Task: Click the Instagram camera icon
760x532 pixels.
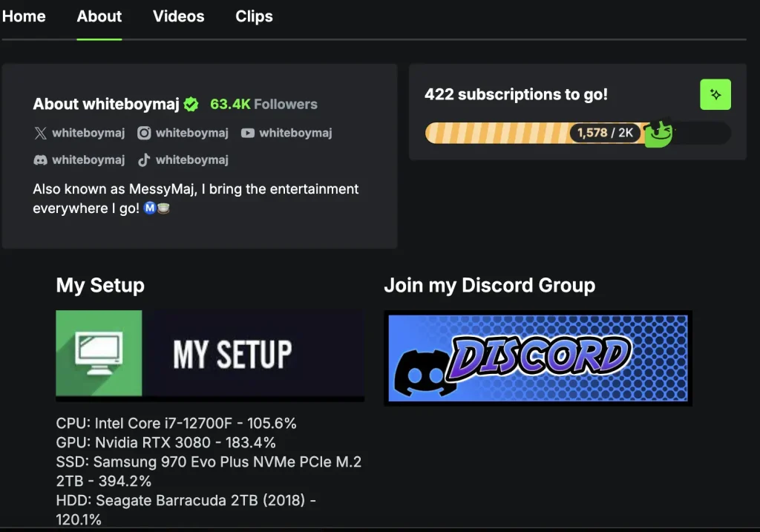Action: click(144, 133)
